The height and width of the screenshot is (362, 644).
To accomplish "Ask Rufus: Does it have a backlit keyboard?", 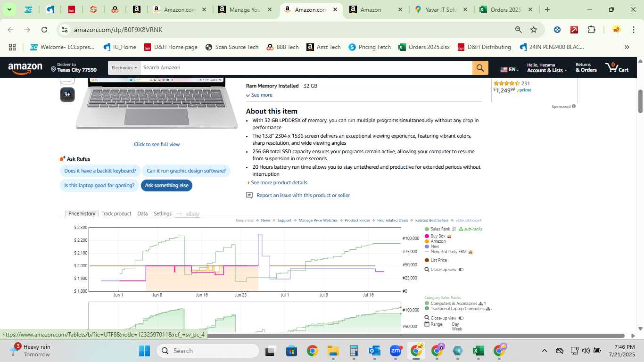I will (x=100, y=171).
